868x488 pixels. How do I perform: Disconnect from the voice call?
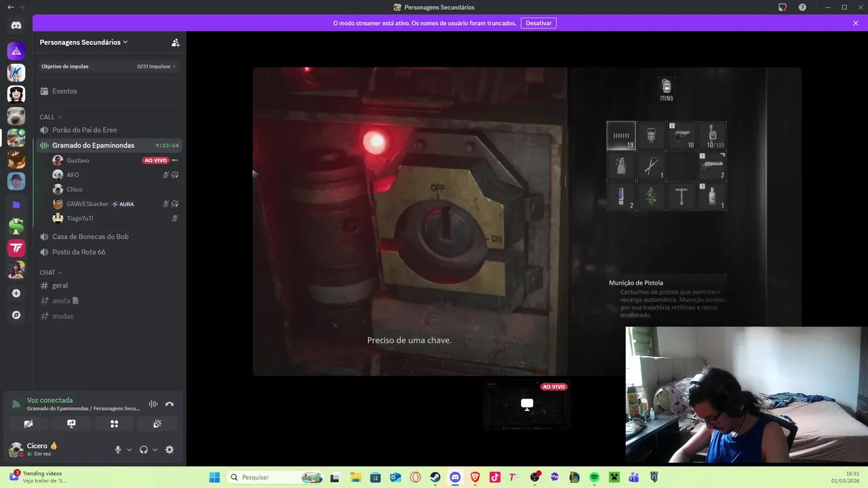click(x=170, y=404)
